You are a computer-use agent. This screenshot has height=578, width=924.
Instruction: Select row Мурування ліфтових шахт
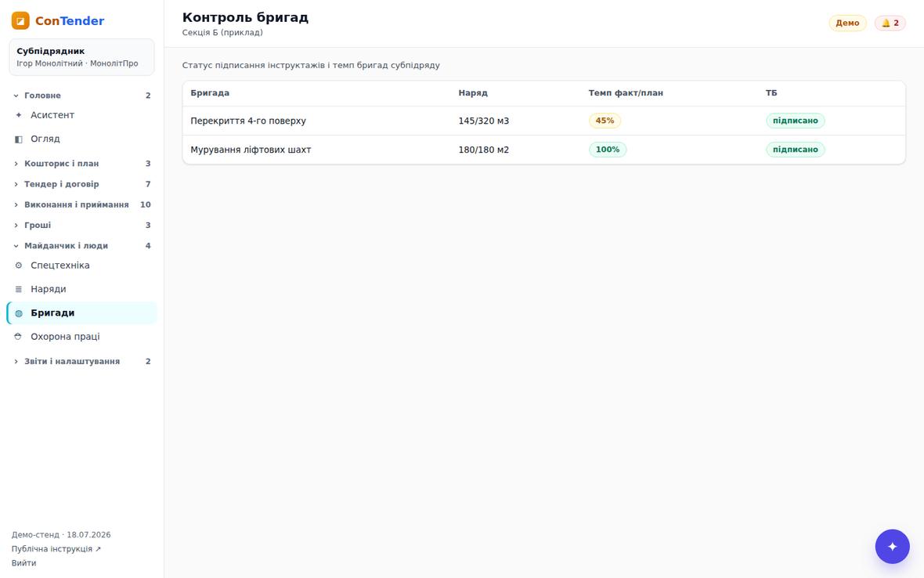point(543,150)
